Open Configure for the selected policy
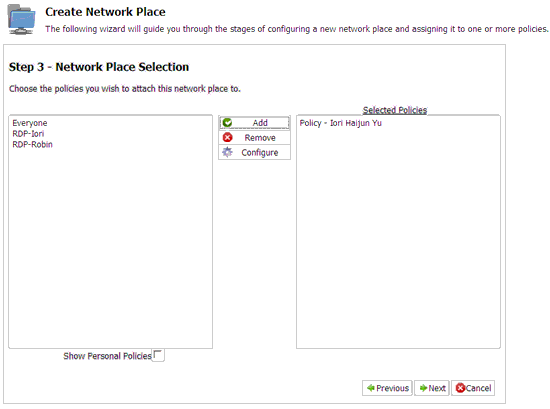Viewport: 550px width, 409px height. 255,153
